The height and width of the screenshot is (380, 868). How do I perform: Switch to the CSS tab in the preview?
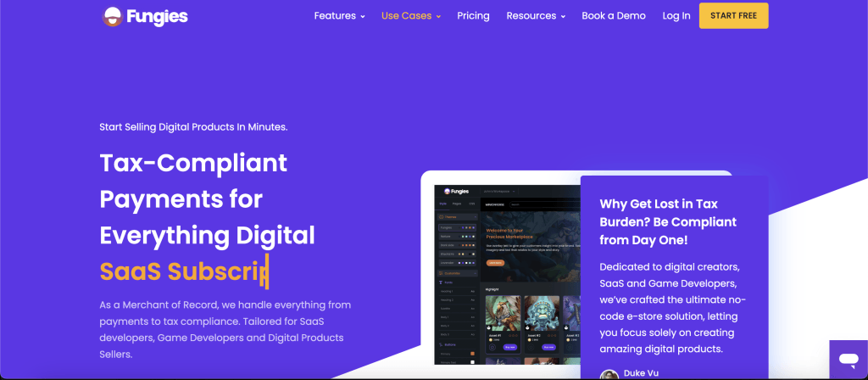coord(471,204)
